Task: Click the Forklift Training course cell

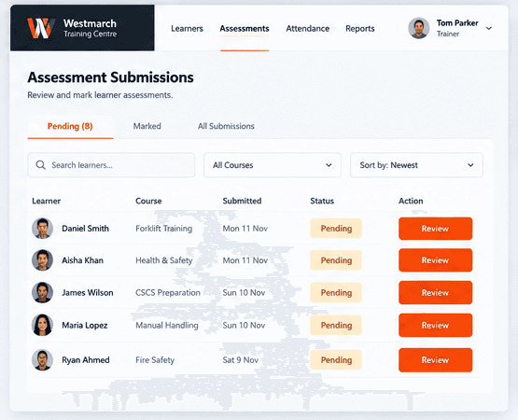Action: tap(164, 229)
